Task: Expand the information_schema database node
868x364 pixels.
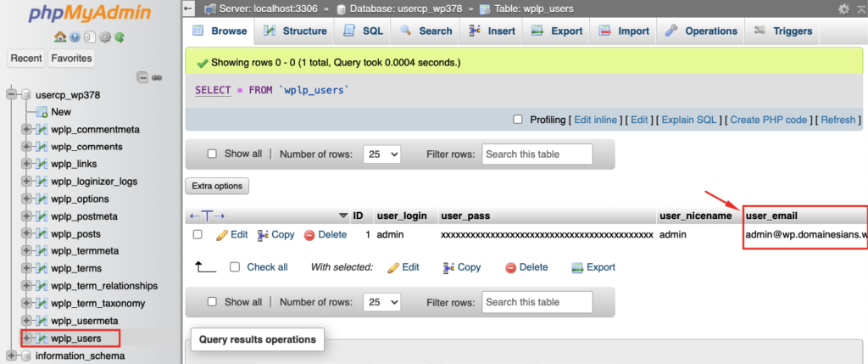Action: pos(11,356)
